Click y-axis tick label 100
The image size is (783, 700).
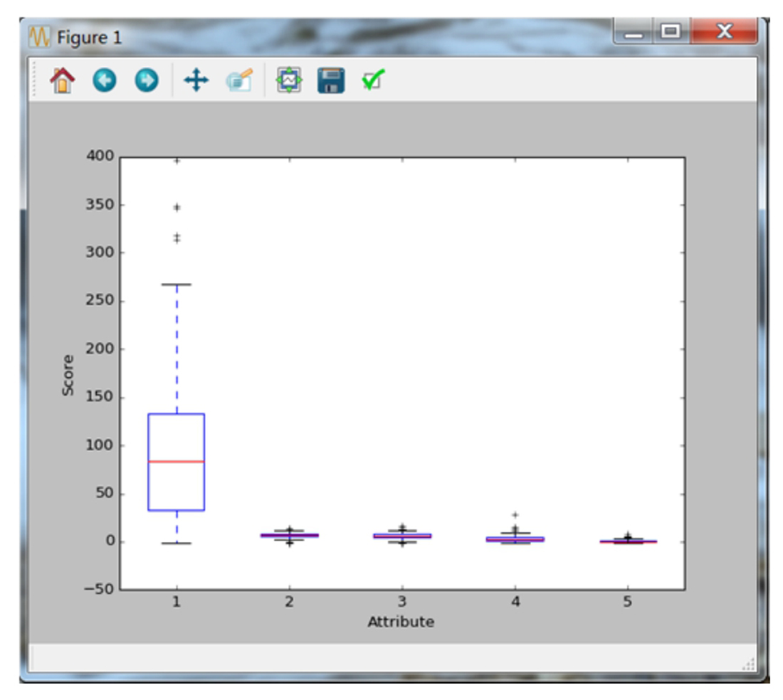click(x=100, y=445)
